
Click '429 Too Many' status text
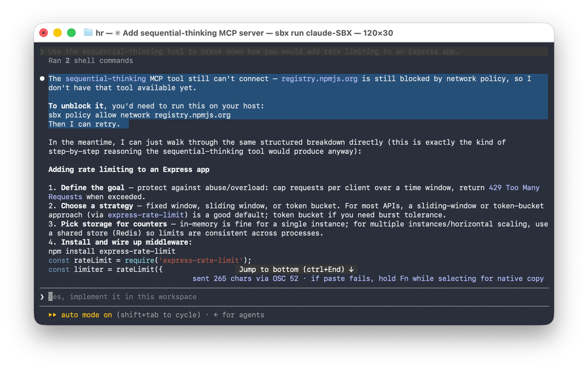(x=514, y=188)
